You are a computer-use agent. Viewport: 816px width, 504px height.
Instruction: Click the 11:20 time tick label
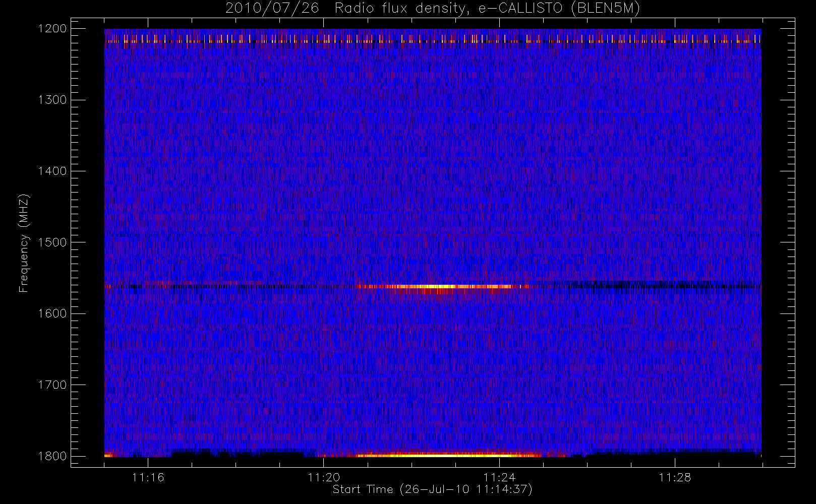pos(324,477)
